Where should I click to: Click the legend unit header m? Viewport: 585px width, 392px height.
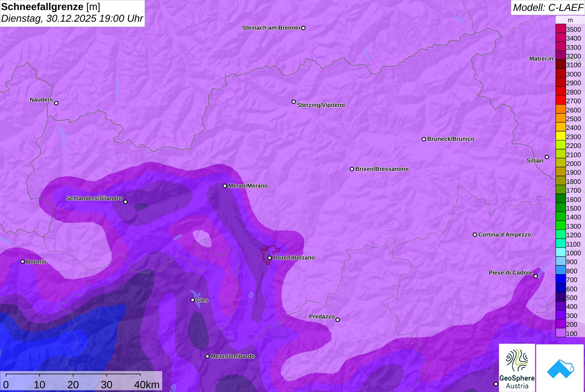tap(570, 20)
